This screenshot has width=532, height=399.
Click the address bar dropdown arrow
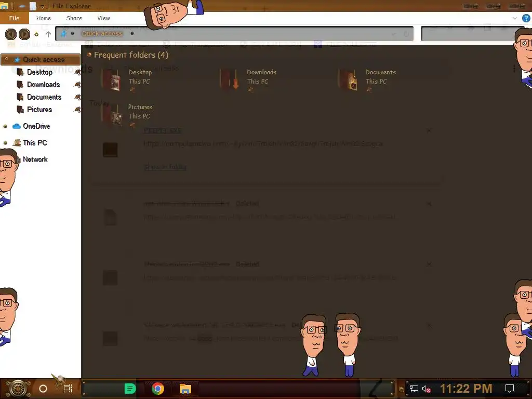click(x=394, y=34)
